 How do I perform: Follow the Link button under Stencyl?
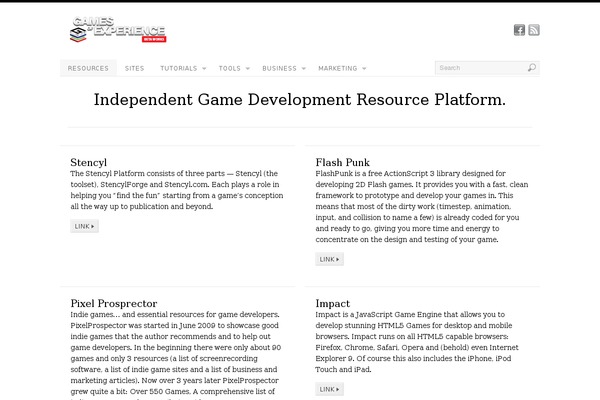coord(85,226)
